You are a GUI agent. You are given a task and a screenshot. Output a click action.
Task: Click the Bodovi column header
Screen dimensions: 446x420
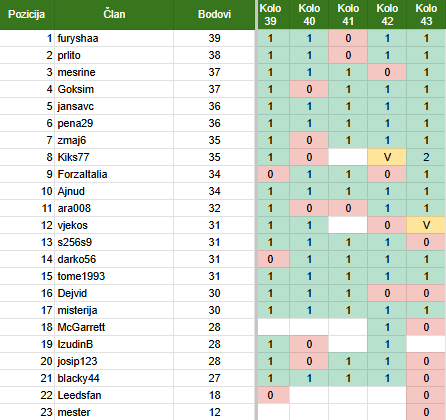214,15
